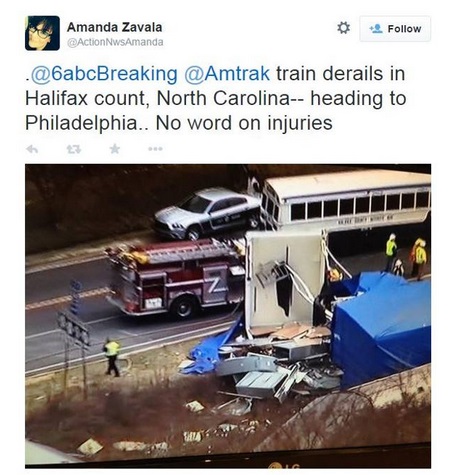
Task: Retweet this tweet via the retweet icon
Action: tap(73, 149)
